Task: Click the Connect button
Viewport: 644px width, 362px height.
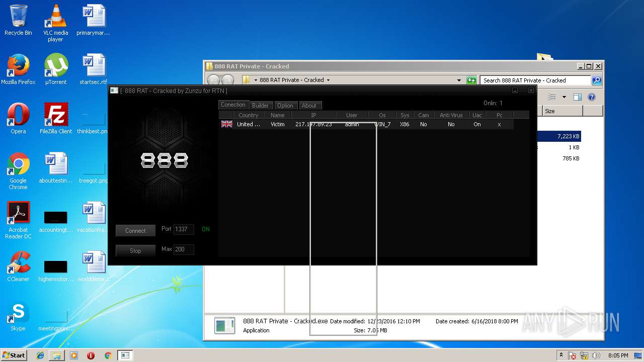Action: pos(135,231)
